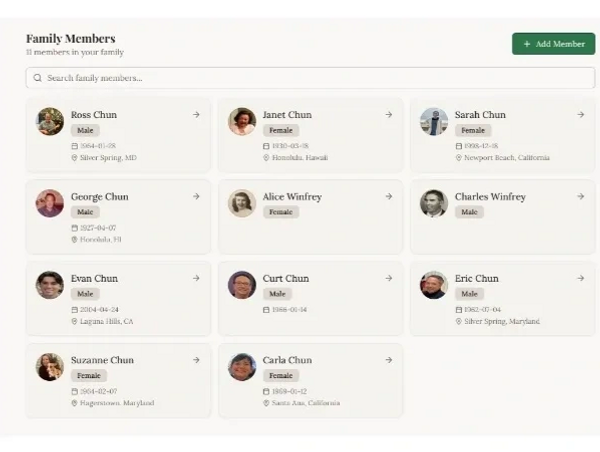
Task: Click the arrow on Janet Chun's card
Action: pyautogui.click(x=388, y=115)
